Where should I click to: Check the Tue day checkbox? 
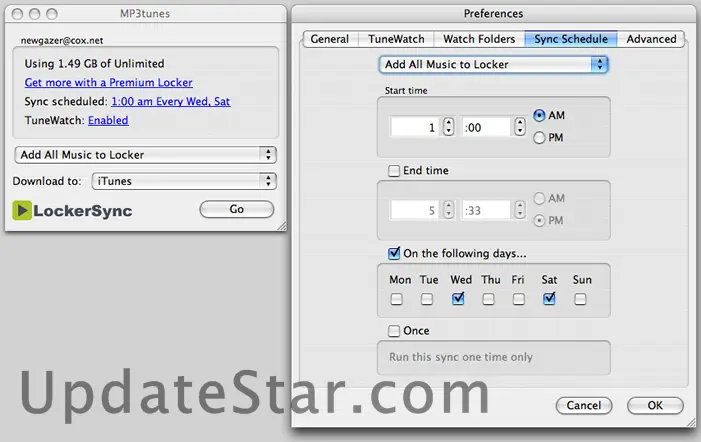point(427,299)
